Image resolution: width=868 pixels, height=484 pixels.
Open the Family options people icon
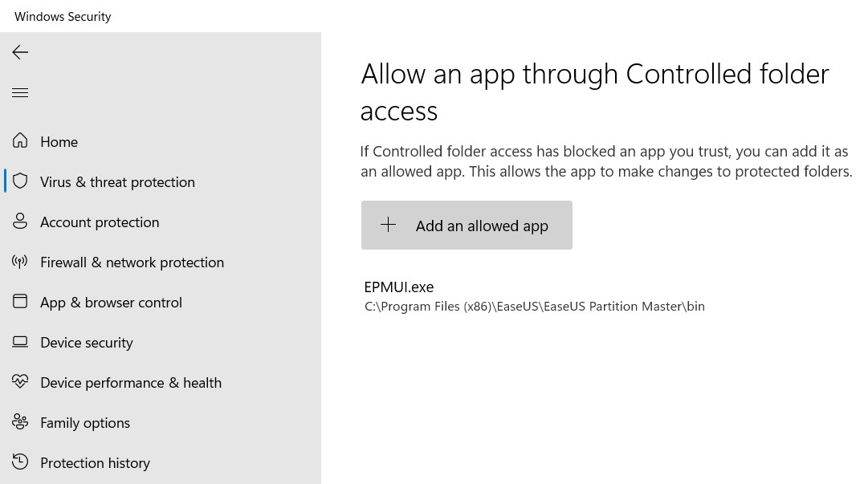(20, 421)
